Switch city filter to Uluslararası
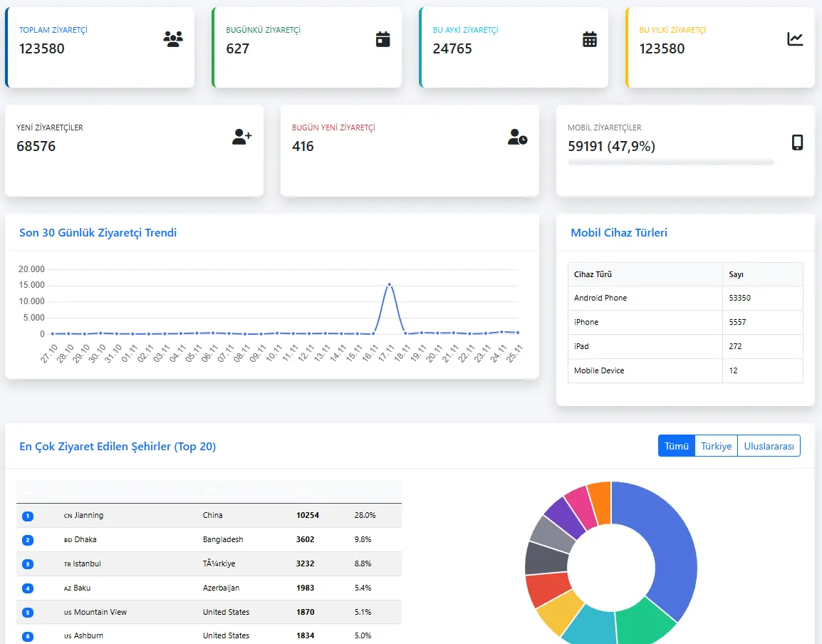The image size is (822, 644). point(769,446)
